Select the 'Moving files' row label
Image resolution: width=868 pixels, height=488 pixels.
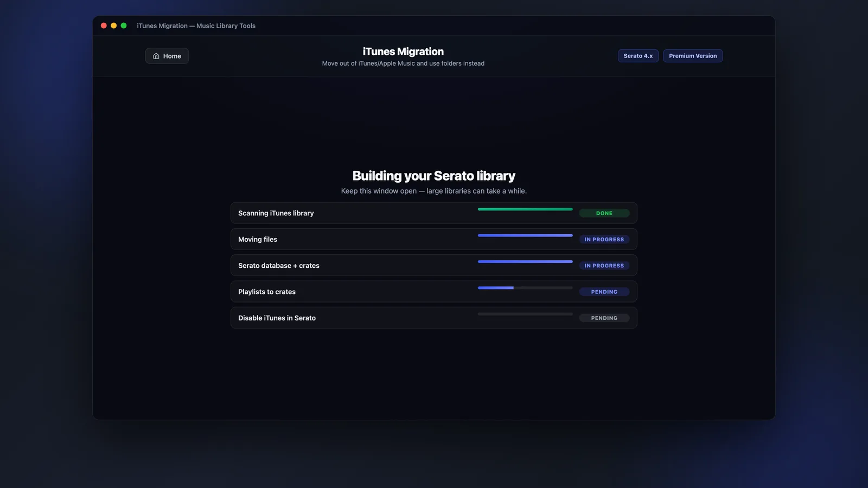[x=258, y=239]
